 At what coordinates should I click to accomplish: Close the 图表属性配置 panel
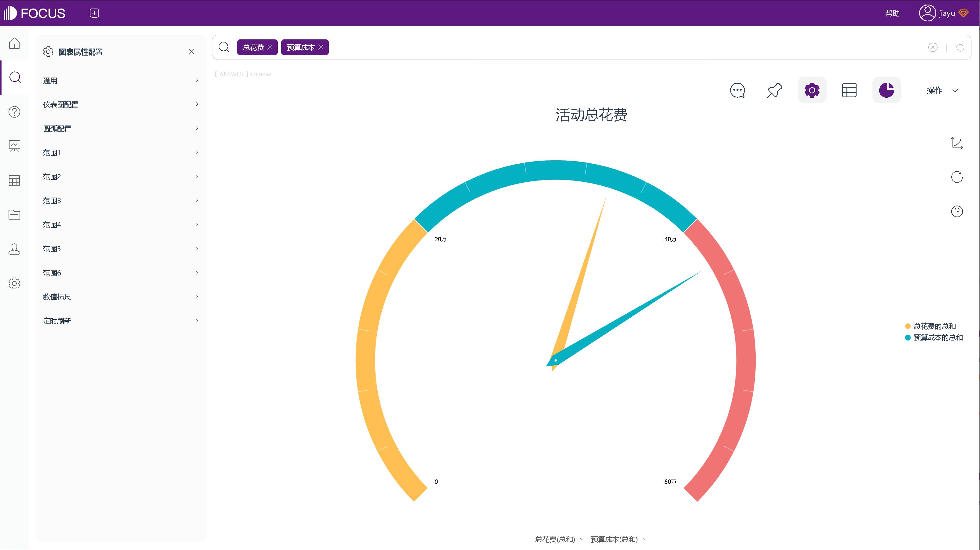tap(191, 51)
